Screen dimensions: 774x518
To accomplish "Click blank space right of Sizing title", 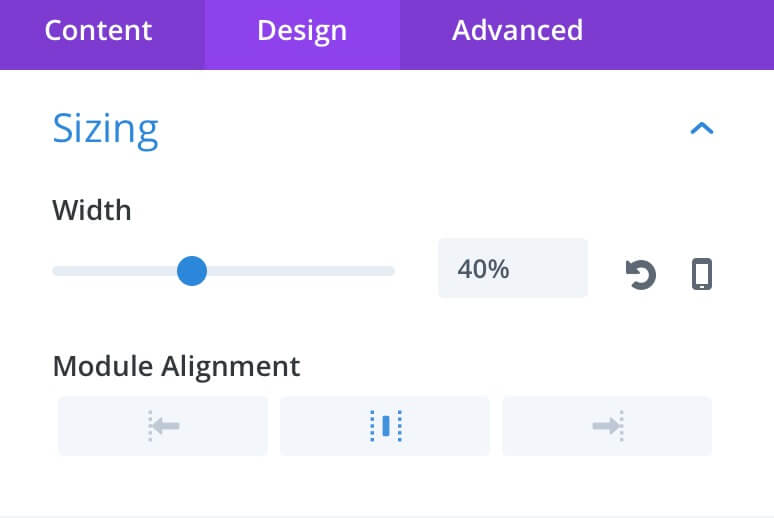I will pos(420,129).
